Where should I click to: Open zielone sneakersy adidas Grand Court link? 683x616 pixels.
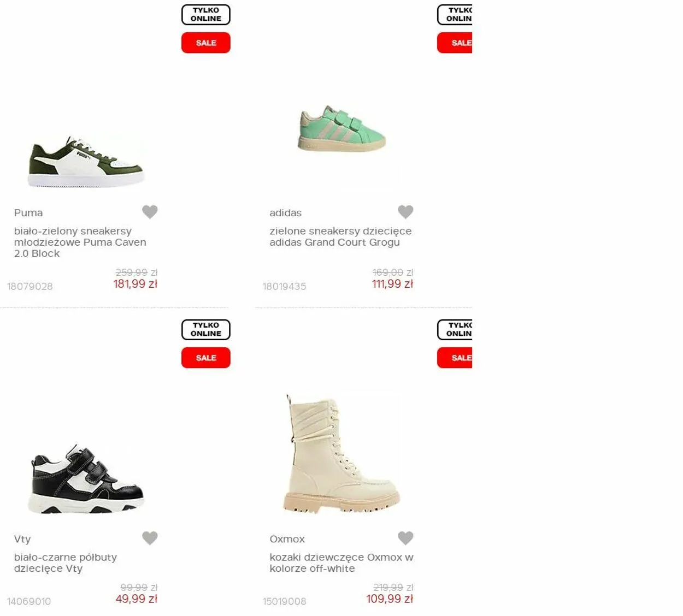(x=340, y=236)
